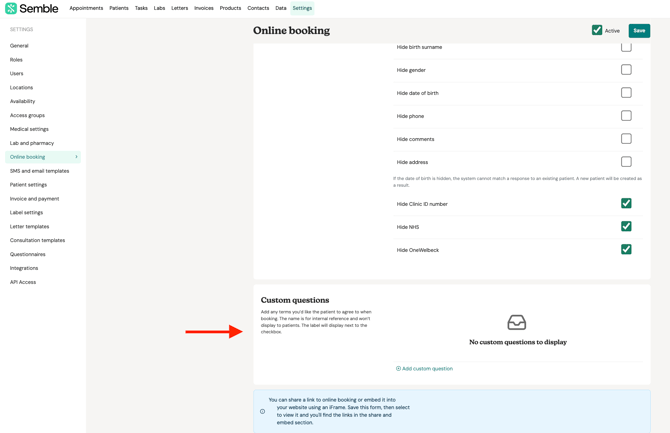Image resolution: width=670 pixels, height=433 pixels.
Task: Expand the Online booking chevron in sidebar
Action: pos(76,157)
